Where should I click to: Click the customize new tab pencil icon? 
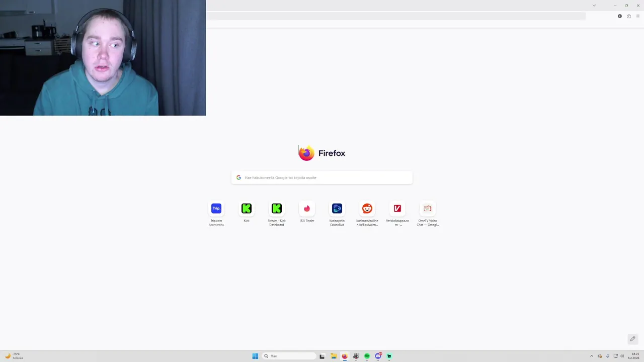click(x=633, y=339)
